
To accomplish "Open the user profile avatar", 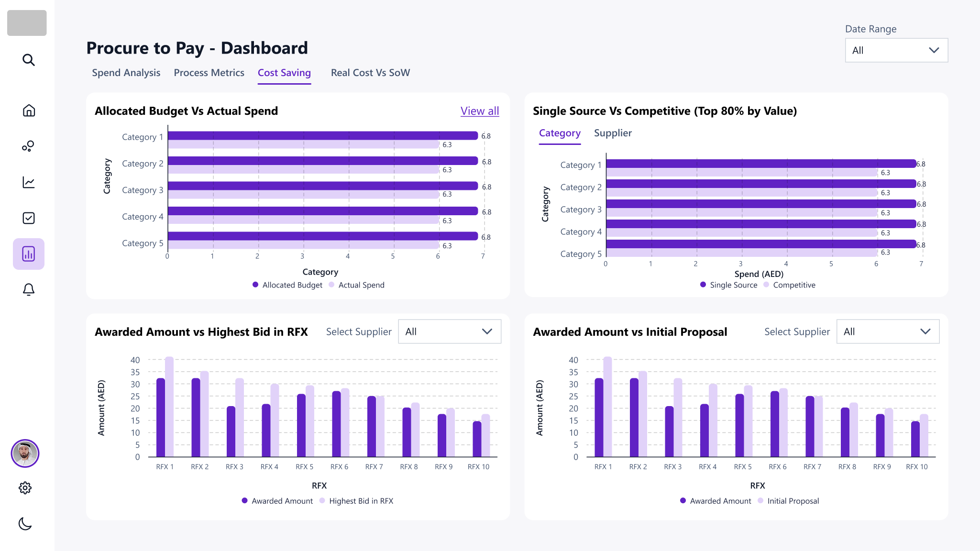I will click(25, 453).
